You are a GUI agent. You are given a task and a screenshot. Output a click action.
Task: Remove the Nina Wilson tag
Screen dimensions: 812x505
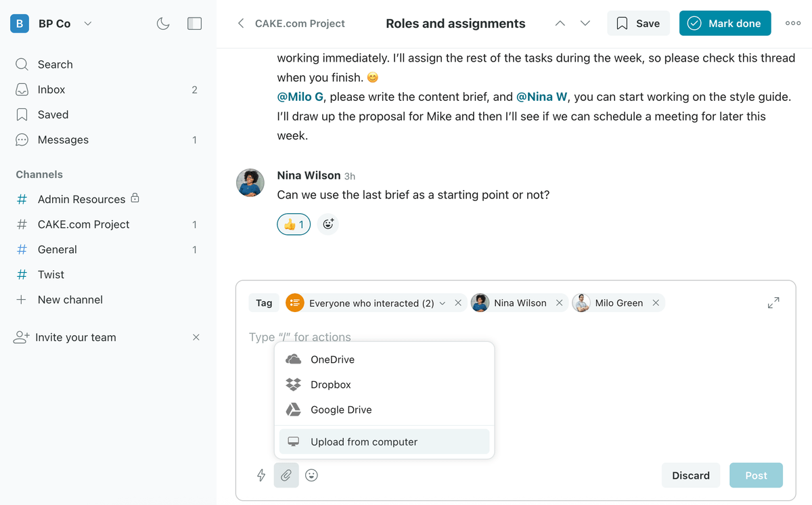(559, 303)
